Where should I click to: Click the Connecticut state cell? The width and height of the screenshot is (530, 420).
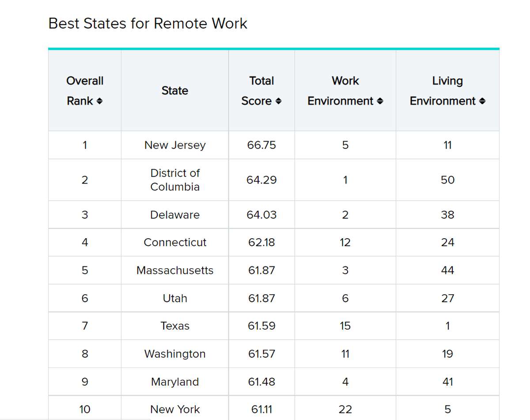(x=175, y=243)
